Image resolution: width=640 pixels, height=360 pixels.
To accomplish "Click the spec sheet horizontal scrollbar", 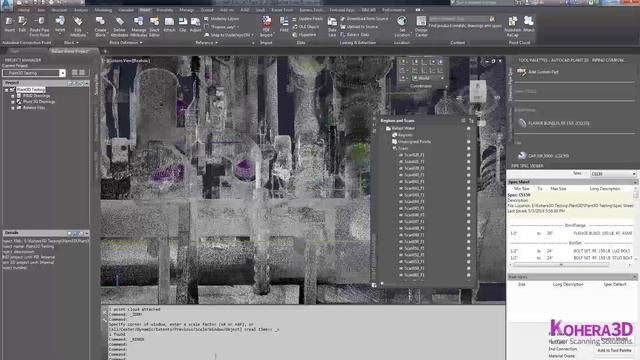I will [561, 265].
